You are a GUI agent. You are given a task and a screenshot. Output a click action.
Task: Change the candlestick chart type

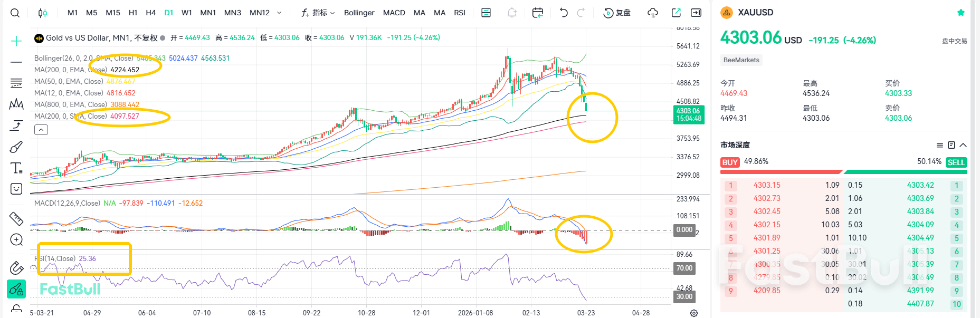pos(43,13)
